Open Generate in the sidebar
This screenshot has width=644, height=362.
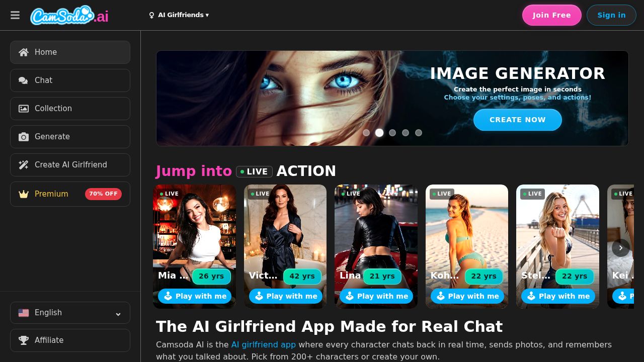pyautogui.click(x=70, y=137)
